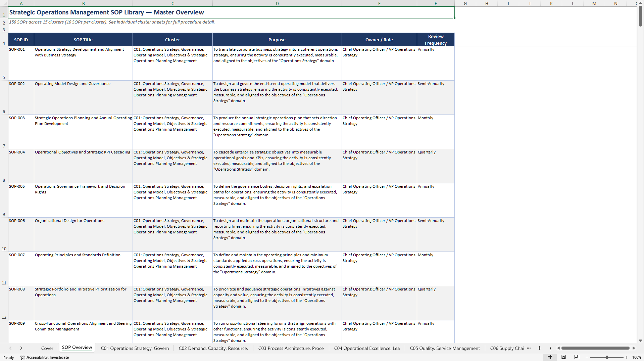
Task: Select column D header
Action: click(277, 3)
